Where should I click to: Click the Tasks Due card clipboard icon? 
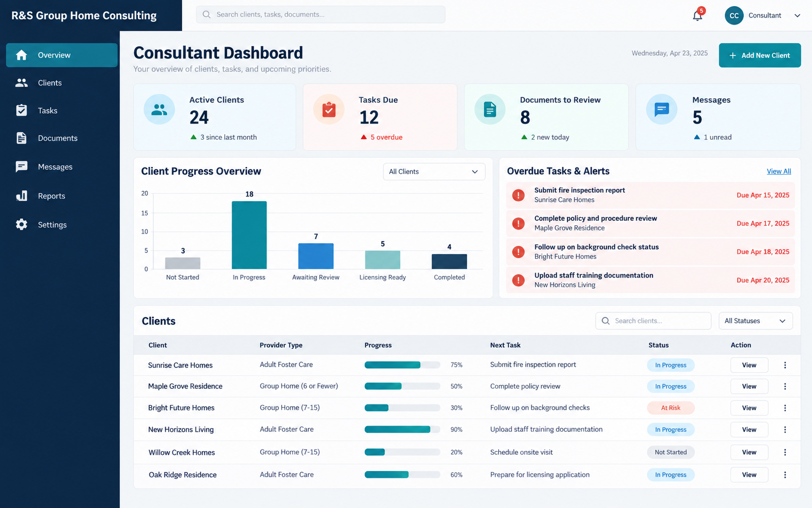[x=329, y=109]
